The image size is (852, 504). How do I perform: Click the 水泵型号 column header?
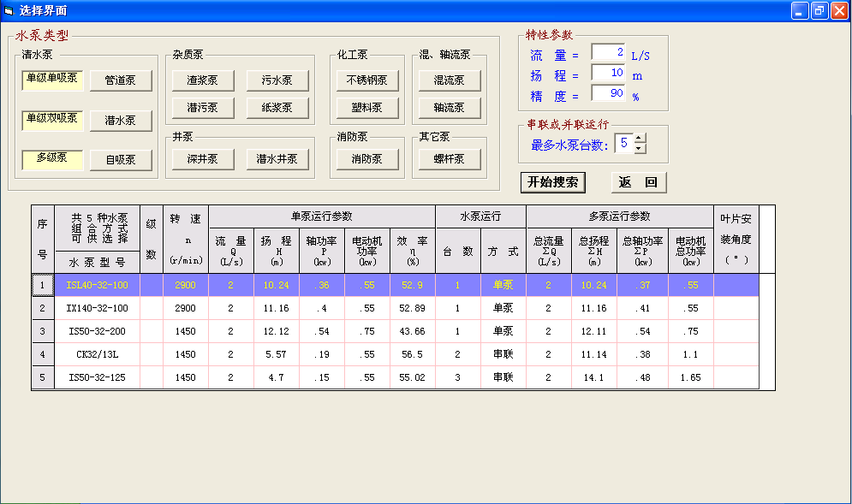tap(98, 263)
